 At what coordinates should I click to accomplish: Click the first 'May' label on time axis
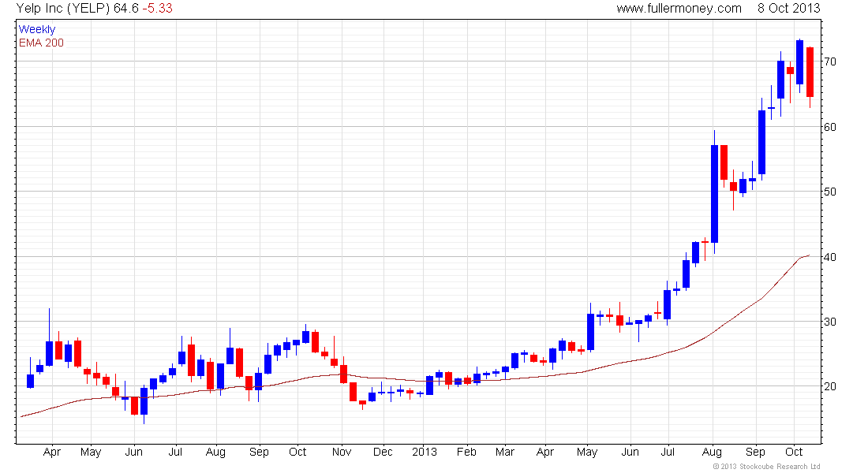tap(91, 453)
